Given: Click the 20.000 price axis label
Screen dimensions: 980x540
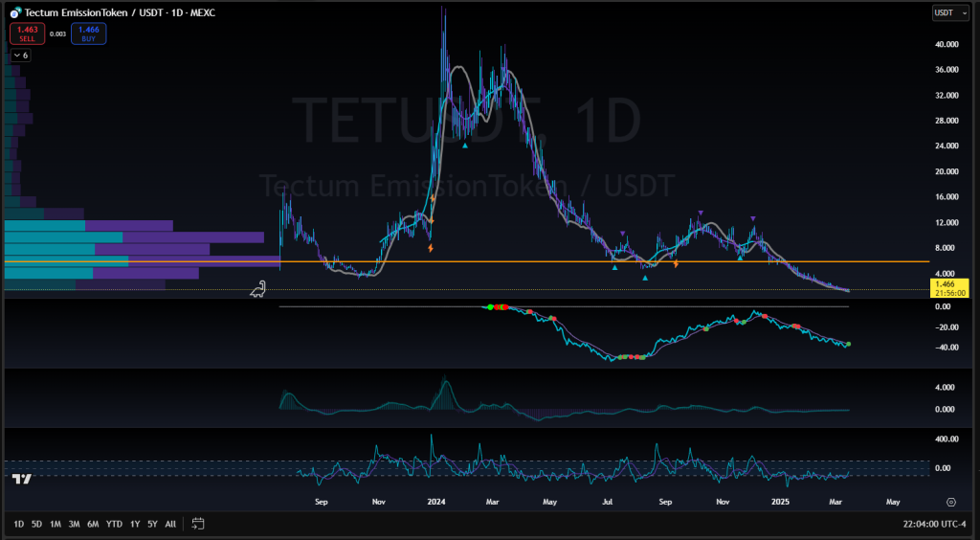Looking at the screenshot, I should click(947, 171).
